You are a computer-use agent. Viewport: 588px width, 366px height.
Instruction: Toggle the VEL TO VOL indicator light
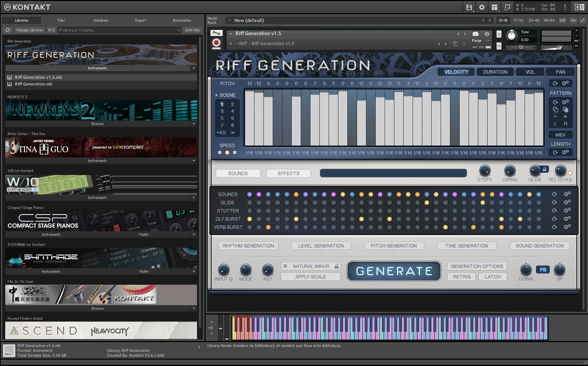point(570,173)
